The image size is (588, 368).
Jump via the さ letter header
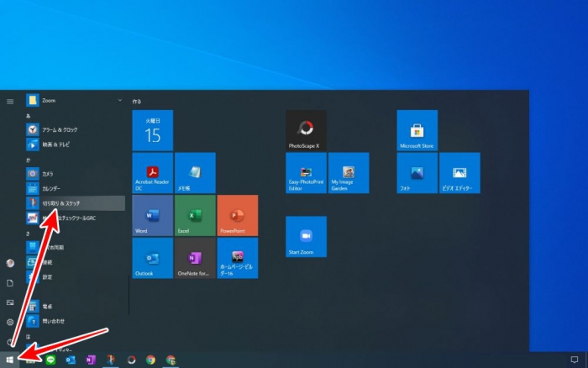(28, 234)
